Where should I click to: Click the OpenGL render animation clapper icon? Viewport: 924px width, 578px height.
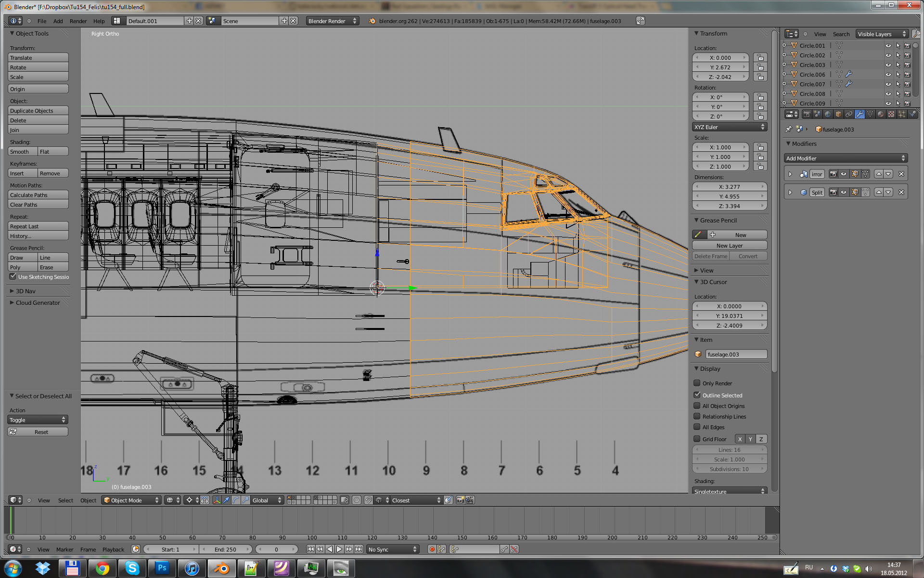[470, 500]
